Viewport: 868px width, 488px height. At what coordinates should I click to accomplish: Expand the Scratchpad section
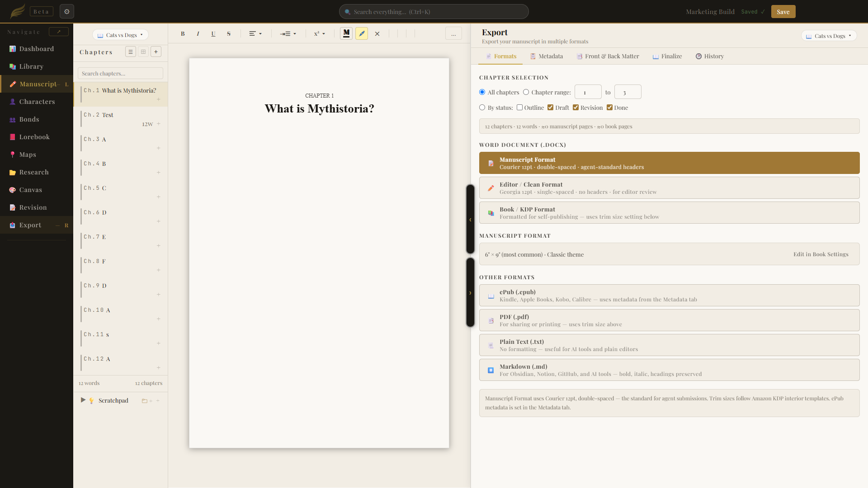tap(83, 400)
